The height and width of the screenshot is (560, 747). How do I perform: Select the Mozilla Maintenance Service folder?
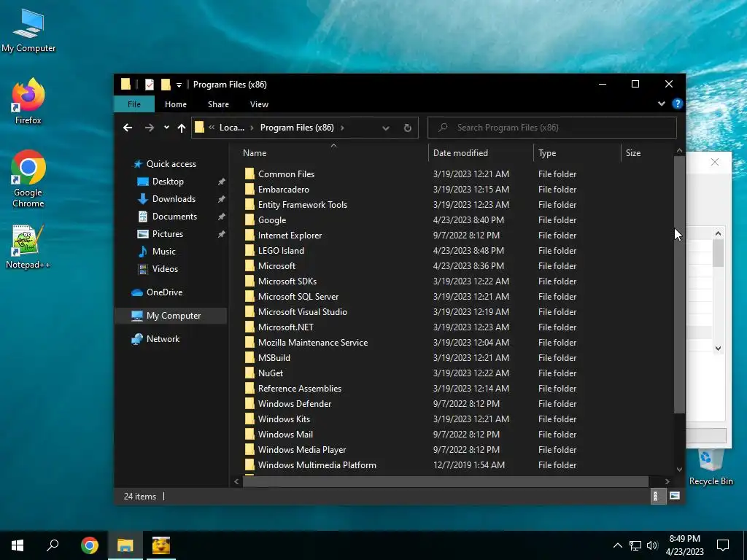tap(312, 343)
